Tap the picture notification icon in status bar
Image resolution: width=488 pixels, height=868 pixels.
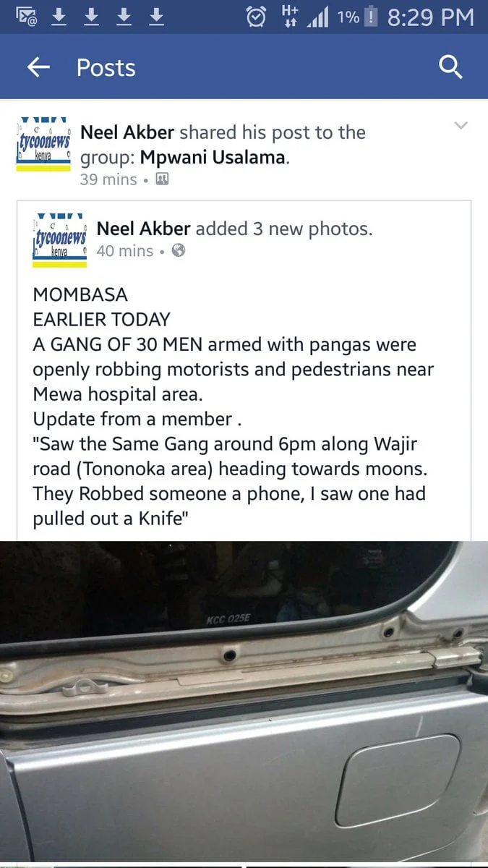pos(23,17)
